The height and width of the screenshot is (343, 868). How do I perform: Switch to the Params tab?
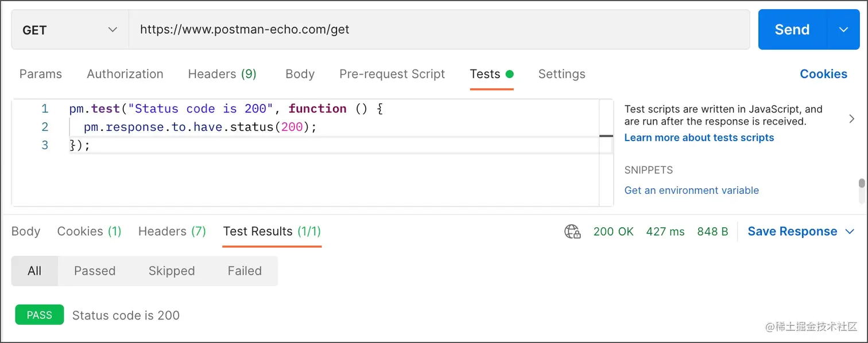click(x=41, y=74)
